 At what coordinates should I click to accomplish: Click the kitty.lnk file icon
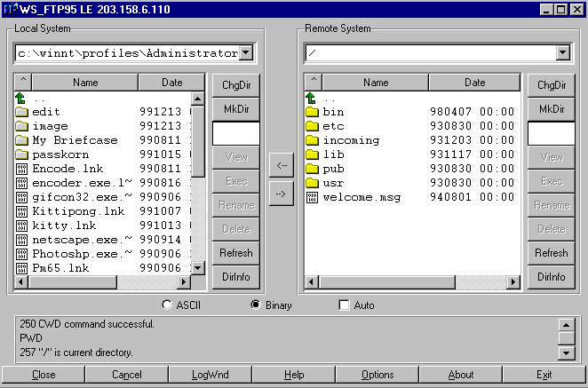point(21,226)
